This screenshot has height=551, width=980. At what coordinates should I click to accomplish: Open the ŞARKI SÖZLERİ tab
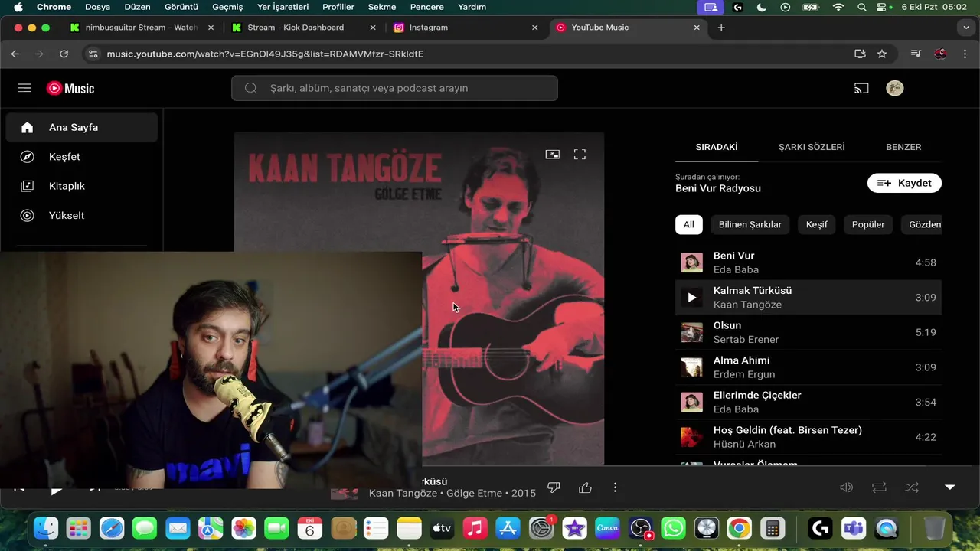(812, 147)
